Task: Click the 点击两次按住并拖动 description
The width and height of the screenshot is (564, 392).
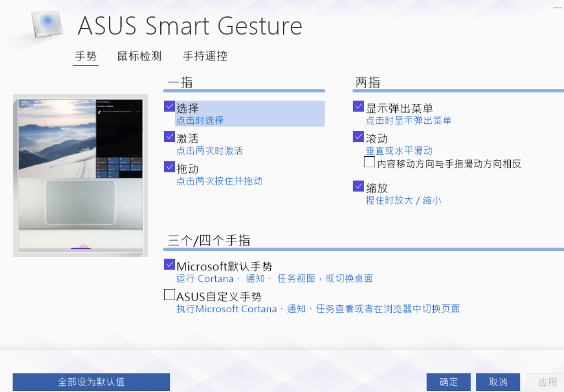Action: tap(219, 181)
